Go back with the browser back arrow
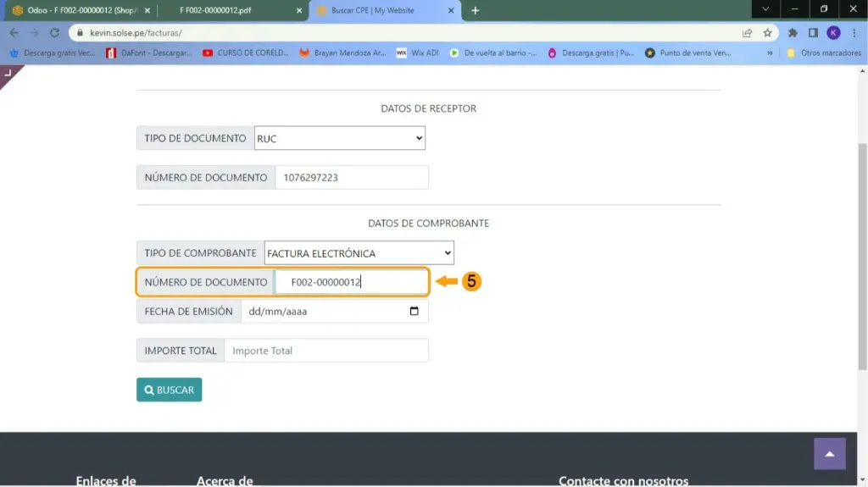The height and width of the screenshot is (487, 868). (x=14, y=33)
